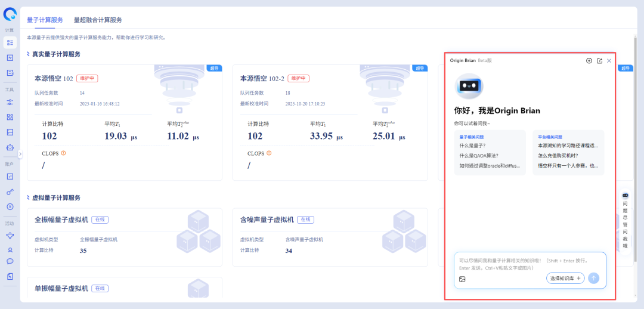Start a new chat with plus circle icon
This screenshot has height=309, width=644.
tap(589, 61)
